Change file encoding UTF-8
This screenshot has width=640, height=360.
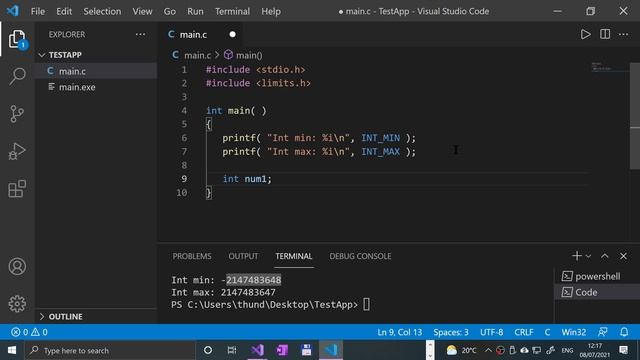click(491, 332)
